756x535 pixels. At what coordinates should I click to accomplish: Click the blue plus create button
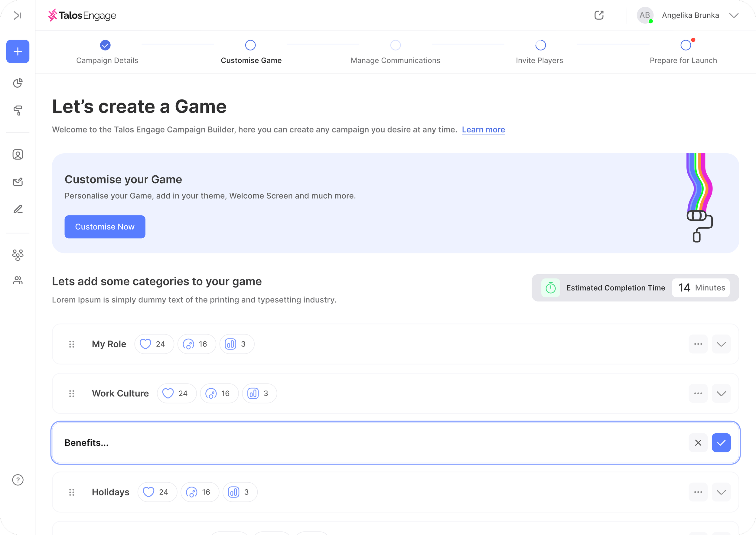click(18, 51)
